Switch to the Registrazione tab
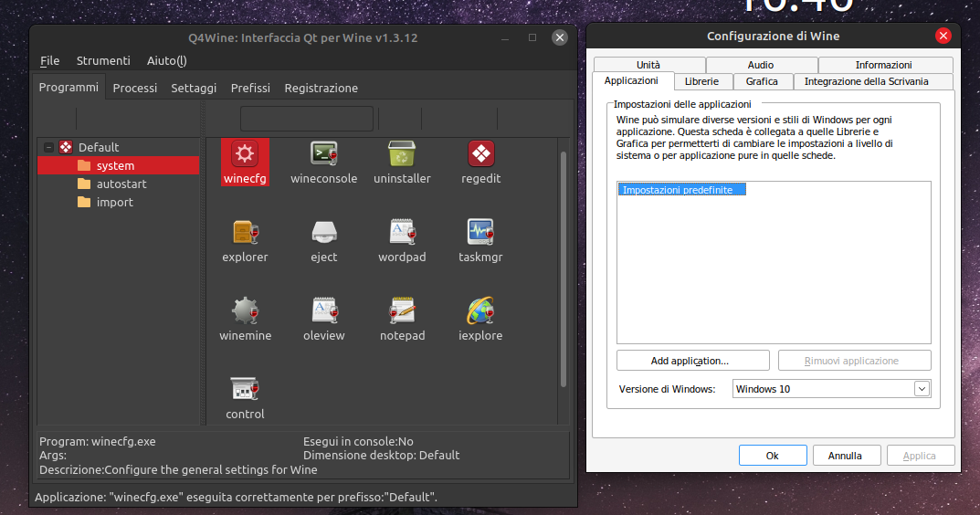This screenshot has height=515, width=980. pos(321,89)
